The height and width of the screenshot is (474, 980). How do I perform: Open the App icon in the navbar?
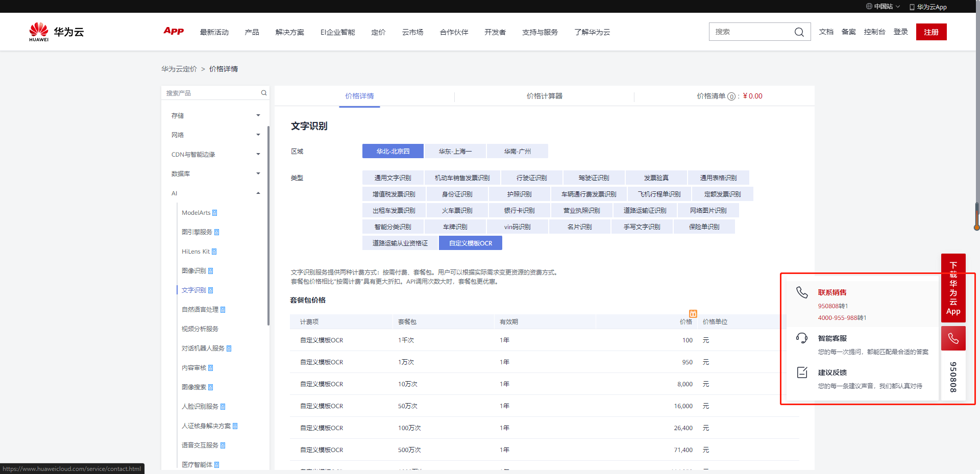pyautogui.click(x=174, y=31)
